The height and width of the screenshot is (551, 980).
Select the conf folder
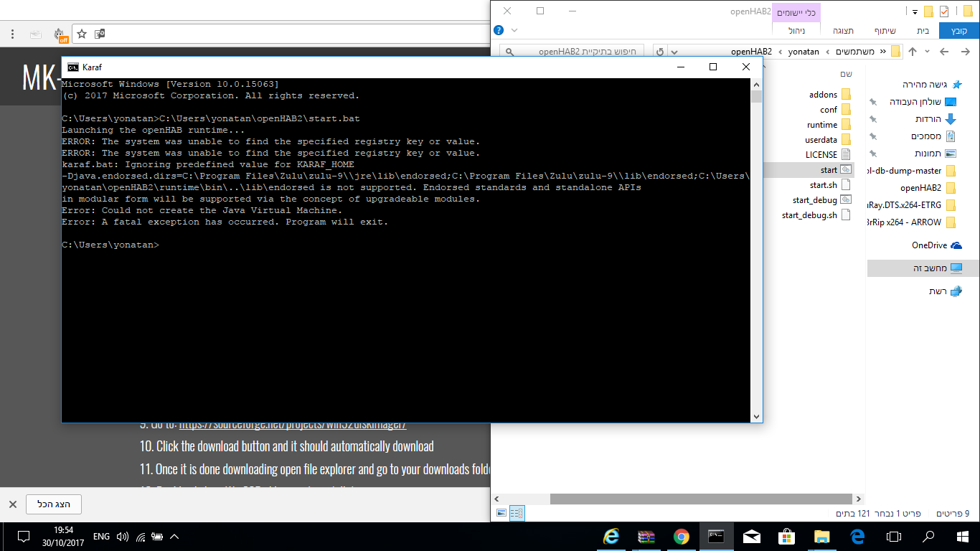[x=834, y=110]
